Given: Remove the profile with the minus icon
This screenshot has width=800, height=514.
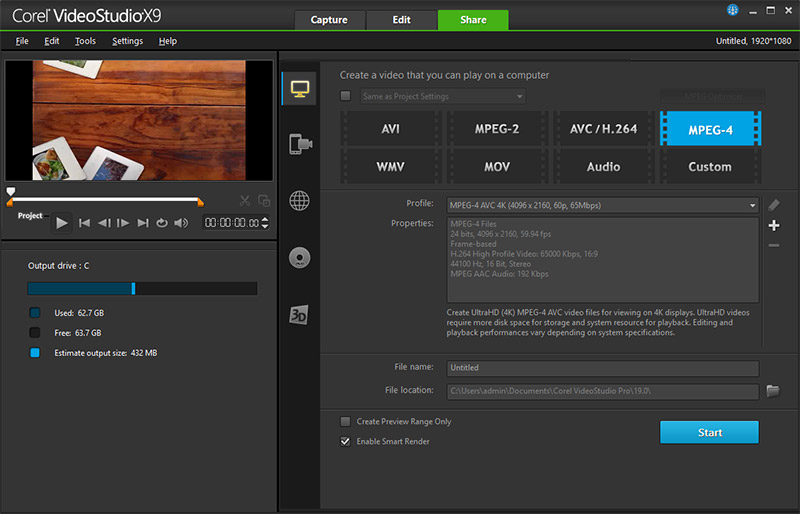Looking at the screenshot, I should pyautogui.click(x=774, y=246).
